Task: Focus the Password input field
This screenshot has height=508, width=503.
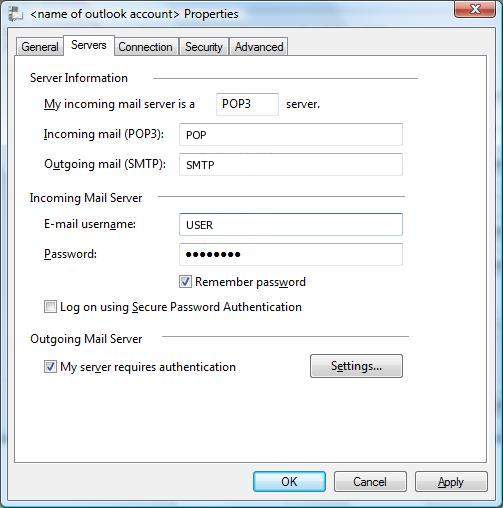Action: pyautogui.click(x=291, y=255)
